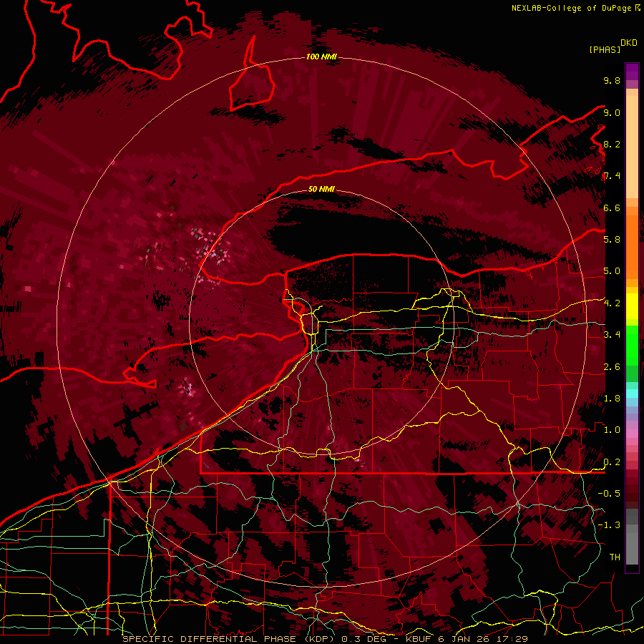Click the [PHAS] legend unit label
This screenshot has width=644, height=644.
tap(605, 49)
